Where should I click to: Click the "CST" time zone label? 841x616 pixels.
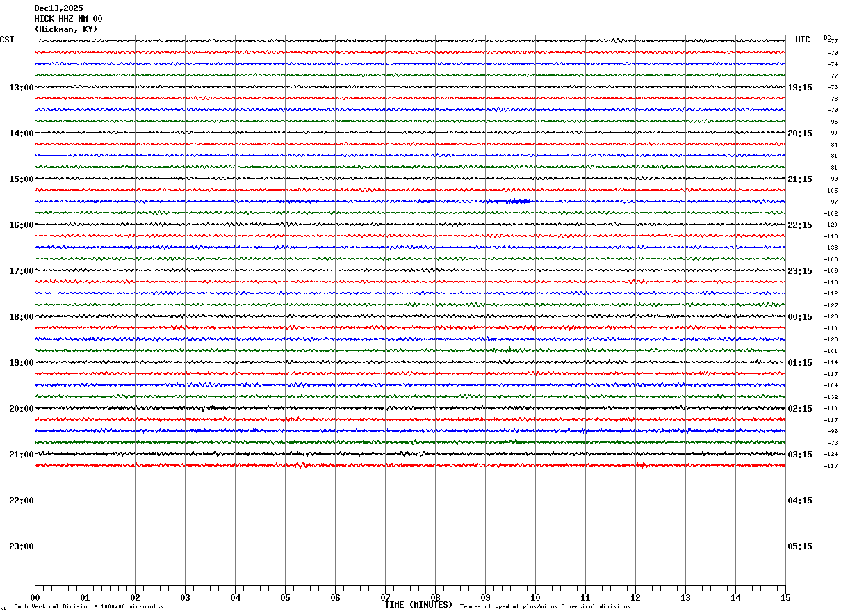[x=7, y=40]
